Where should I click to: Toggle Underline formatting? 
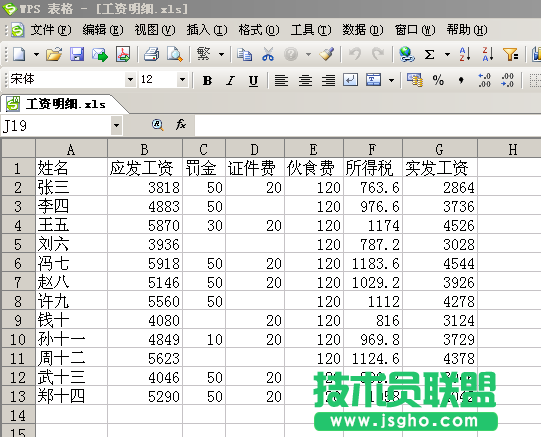pyautogui.click(x=253, y=81)
